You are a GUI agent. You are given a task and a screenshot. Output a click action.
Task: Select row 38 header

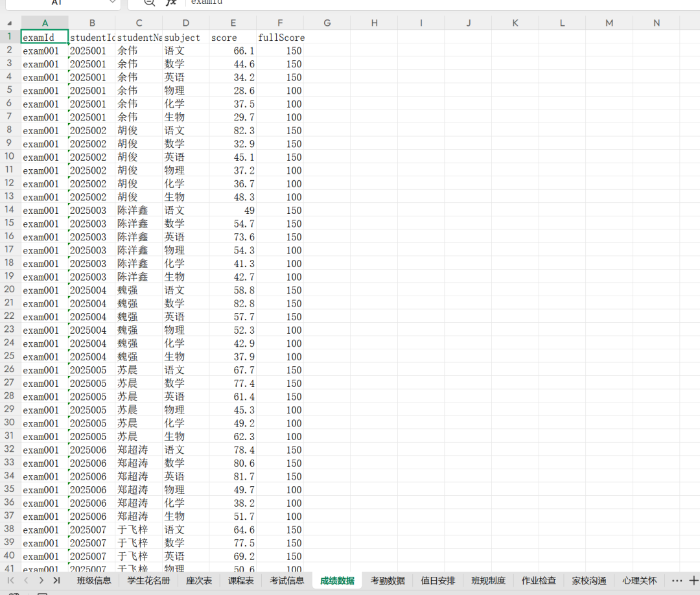[x=9, y=529]
